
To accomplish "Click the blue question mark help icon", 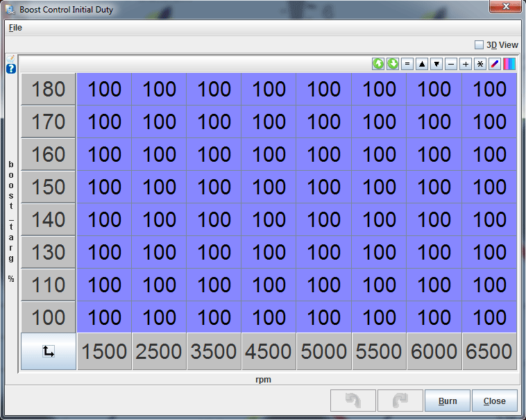I will pyautogui.click(x=11, y=69).
